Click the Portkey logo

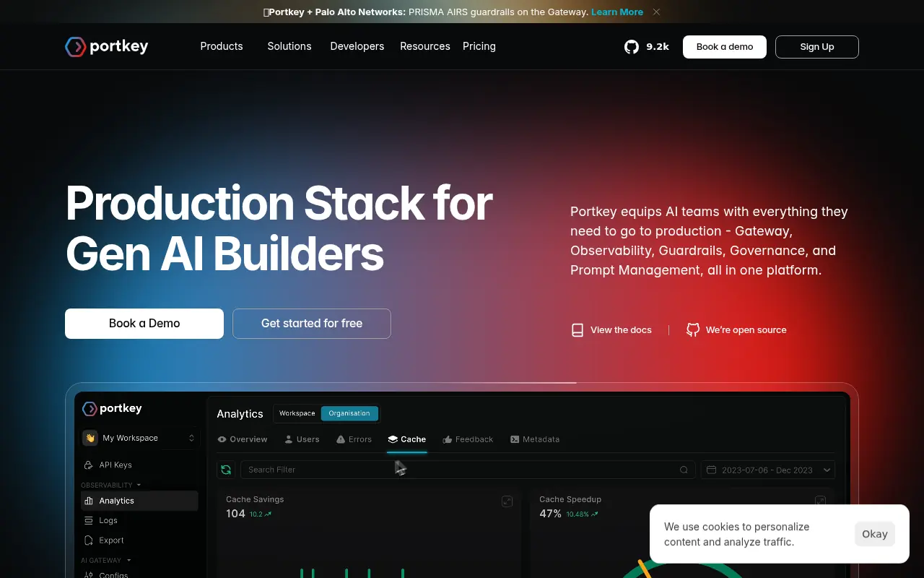106,46
